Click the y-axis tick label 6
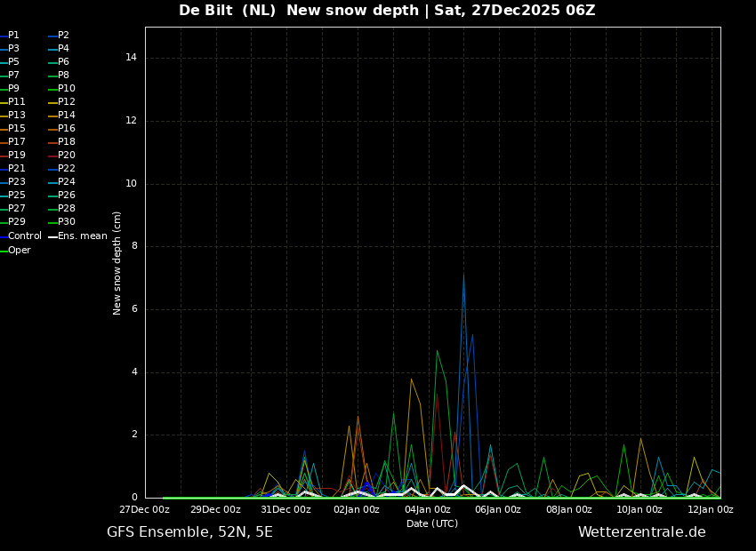 134,309
